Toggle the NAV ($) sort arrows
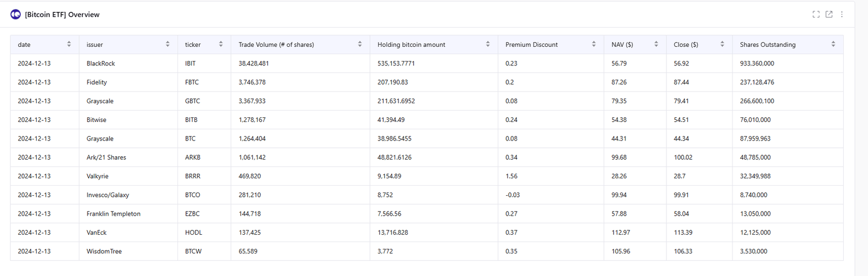Screen dimensions: 868x276 (656, 44)
